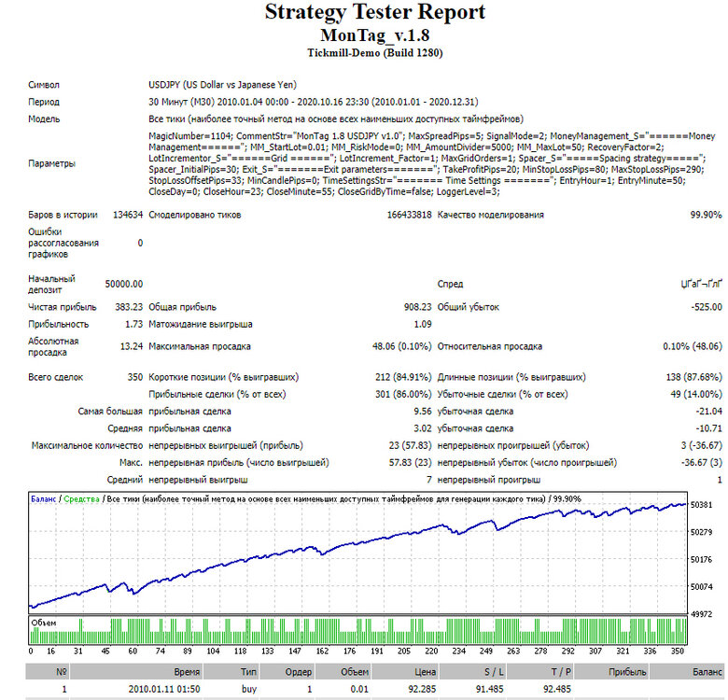Screen dimensions: 728x700
Task: Click 'Средства' legend in chart
Action: click(x=81, y=499)
